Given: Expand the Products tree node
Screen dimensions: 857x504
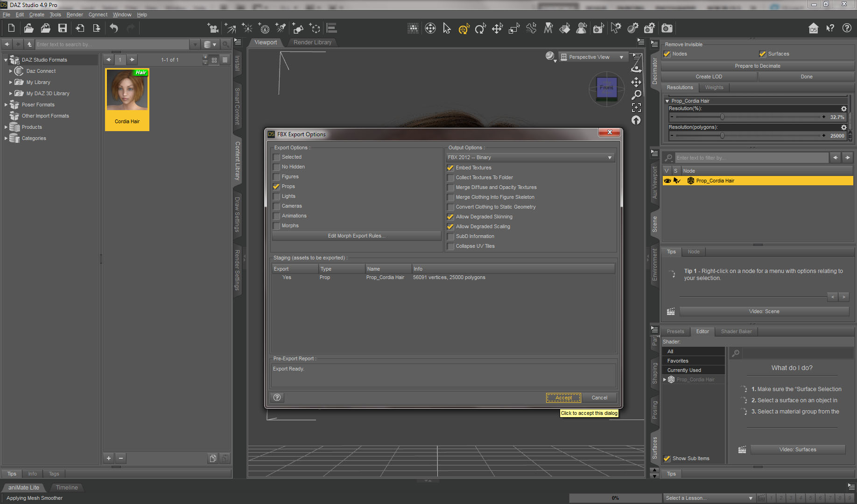Looking at the screenshot, I should click(x=6, y=127).
